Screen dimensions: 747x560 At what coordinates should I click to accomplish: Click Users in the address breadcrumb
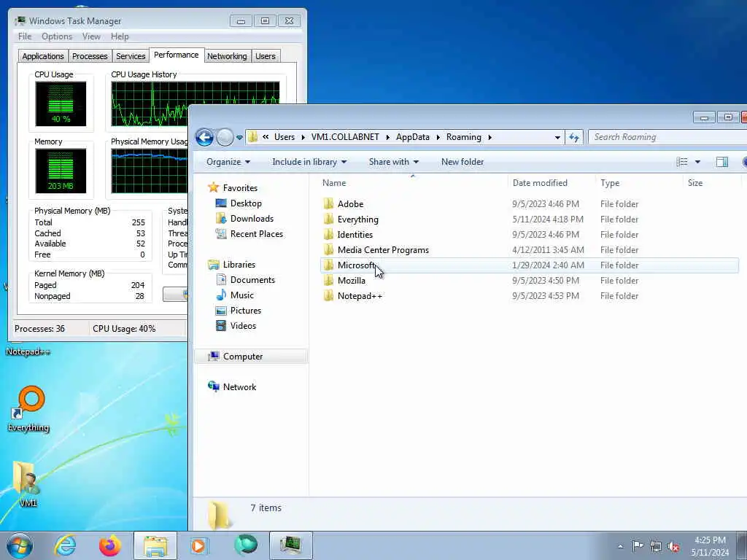pyautogui.click(x=285, y=137)
